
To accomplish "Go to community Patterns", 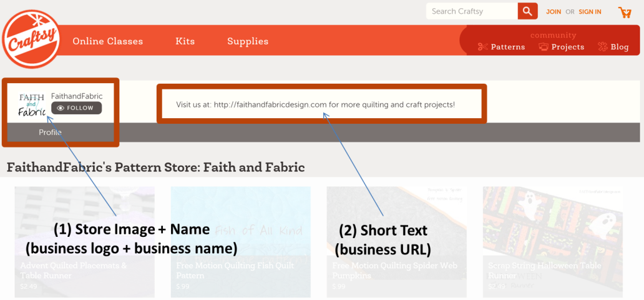I will click(x=502, y=47).
